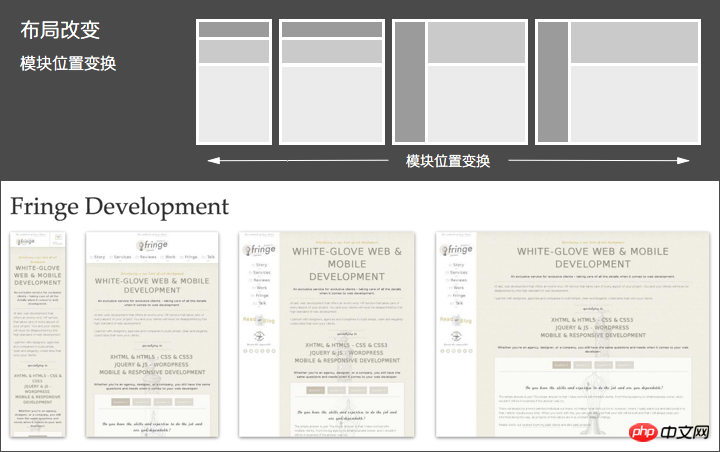The width and height of the screenshot is (720, 452).
Task: Click the fringe logo above the horizontal navigation bar
Action: coord(152,245)
